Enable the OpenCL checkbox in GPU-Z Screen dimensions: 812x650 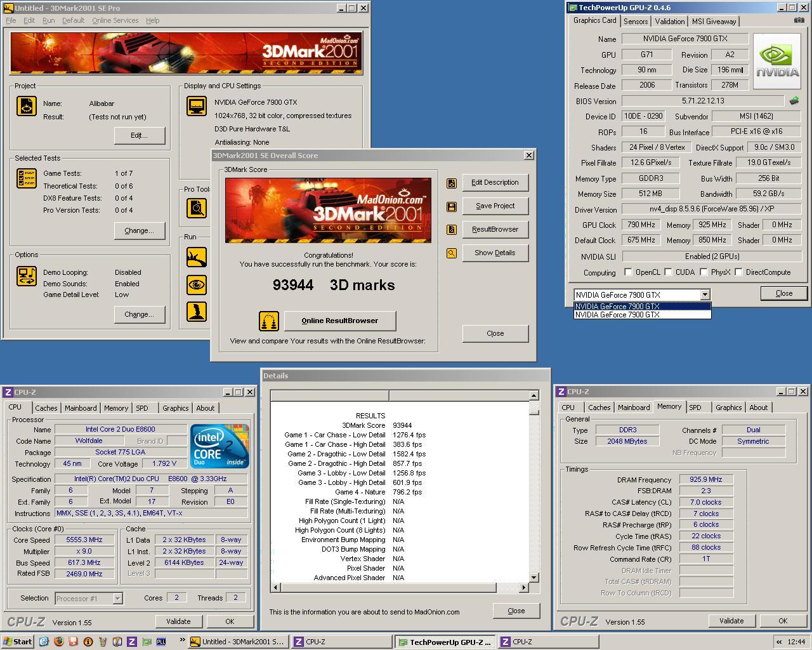point(628,272)
